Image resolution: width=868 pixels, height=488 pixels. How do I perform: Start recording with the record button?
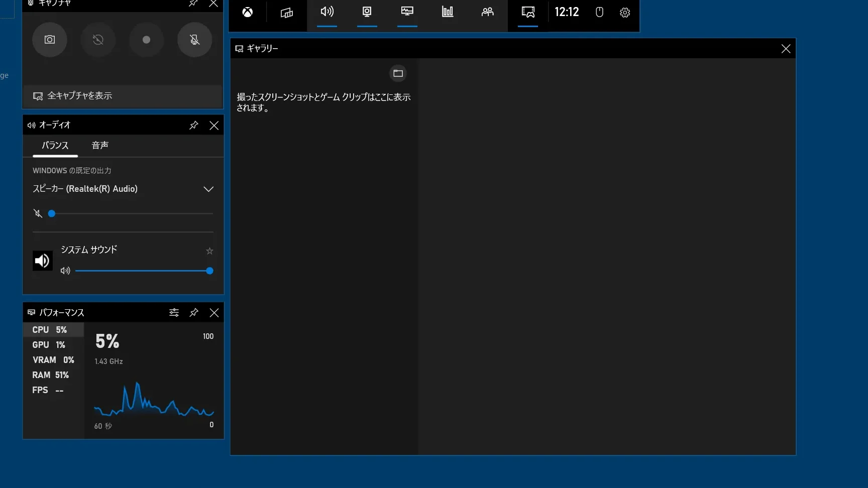(x=146, y=40)
